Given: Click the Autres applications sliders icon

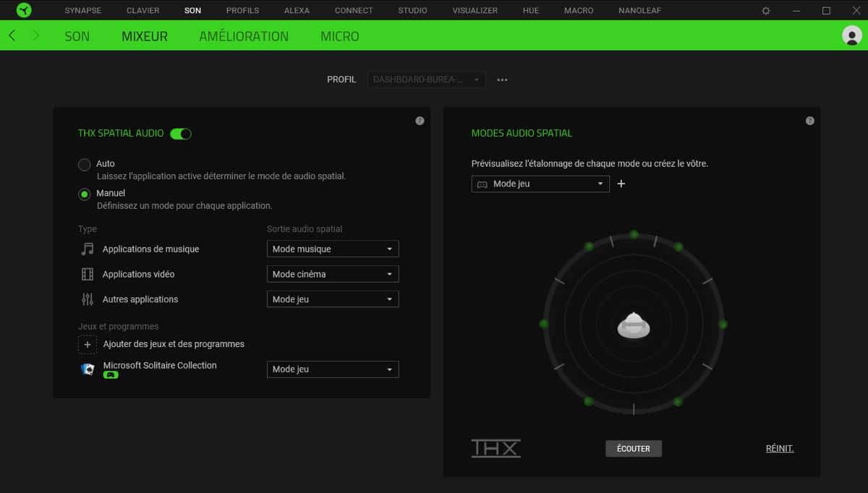Looking at the screenshot, I should click(x=88, y=299).
